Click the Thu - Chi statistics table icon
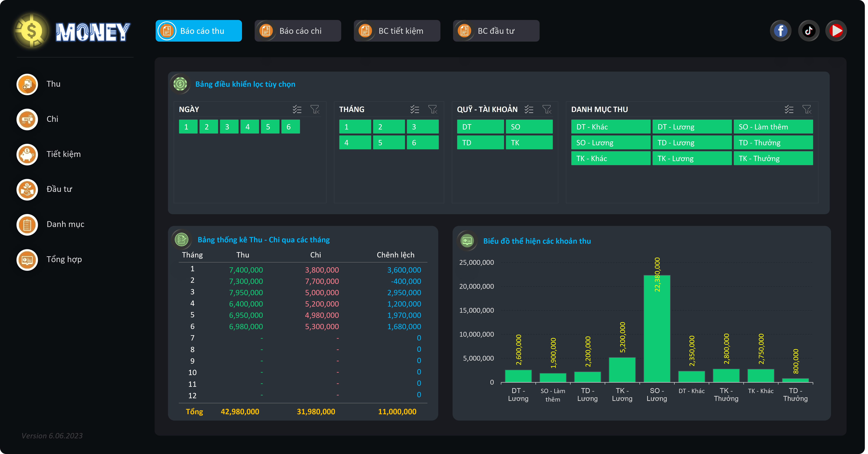 click(x=182, y=240)
